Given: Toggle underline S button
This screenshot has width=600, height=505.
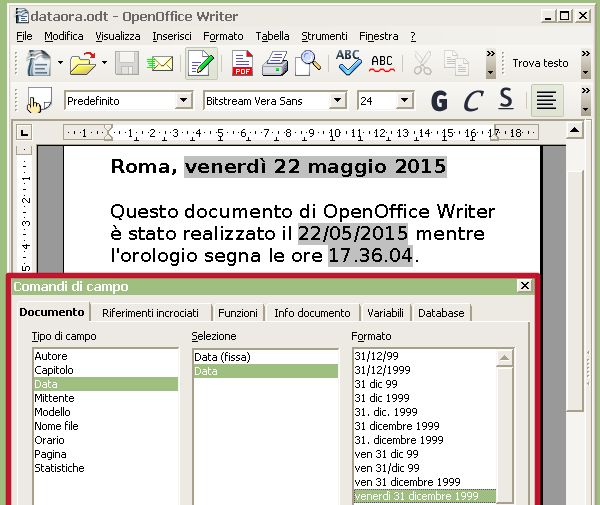Looking at the screenshot, I should tap(506, 99).
